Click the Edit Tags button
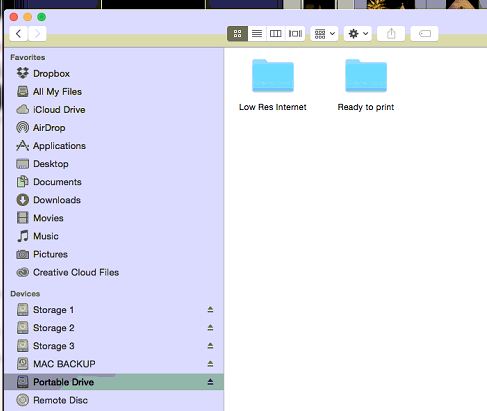The height and width of the screenshot is (411, 487). click(424, 33)
